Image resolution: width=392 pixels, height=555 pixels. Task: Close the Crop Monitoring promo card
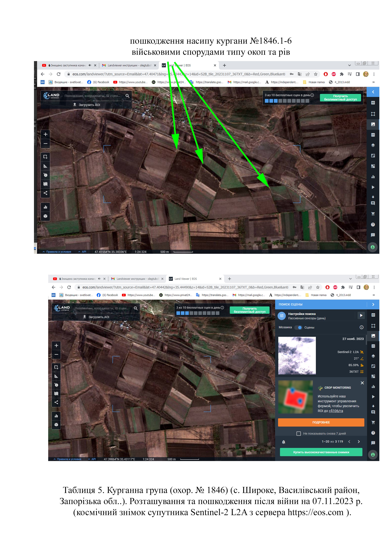click(362, 383)
